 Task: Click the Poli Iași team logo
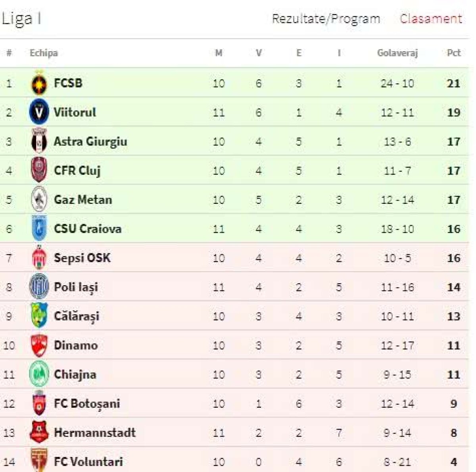click(x=39, y=287)
